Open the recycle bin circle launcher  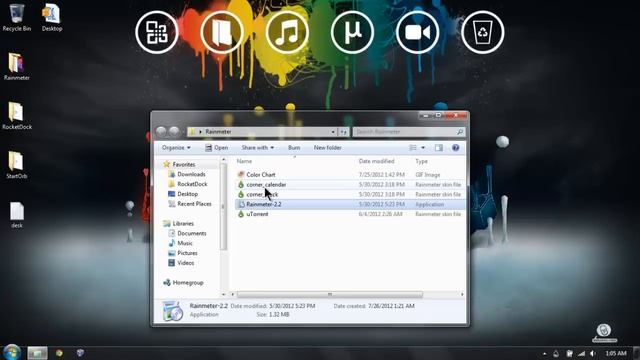482,32
